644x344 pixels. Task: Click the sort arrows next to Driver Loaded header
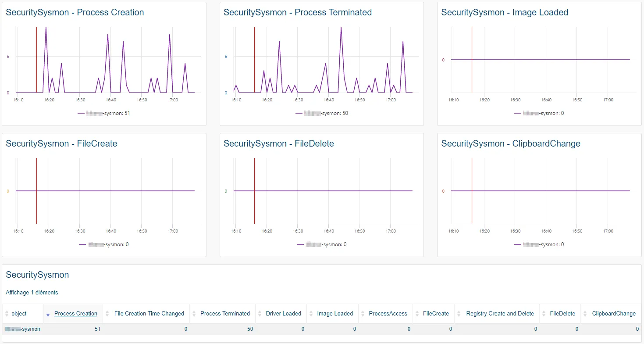[x=259, y=313]
